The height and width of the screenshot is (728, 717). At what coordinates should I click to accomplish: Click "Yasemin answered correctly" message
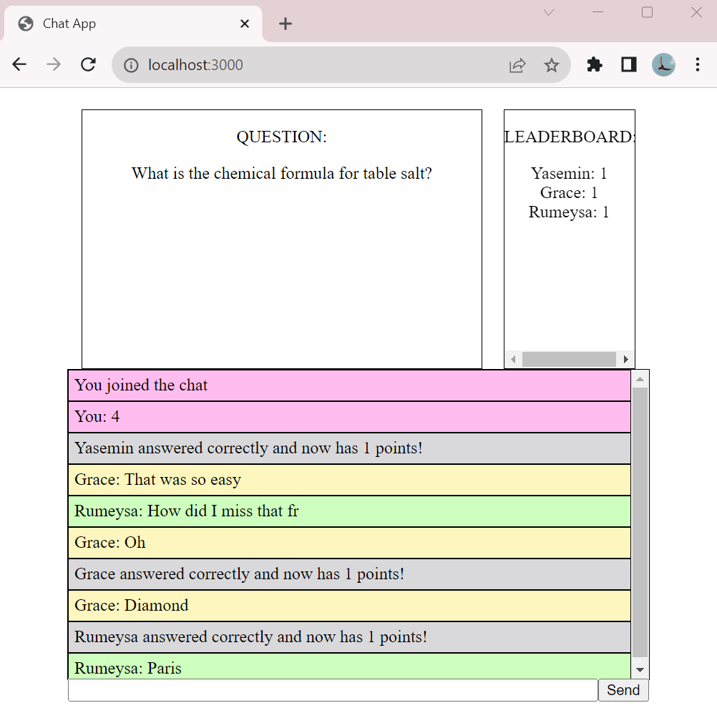pos(349,448)
